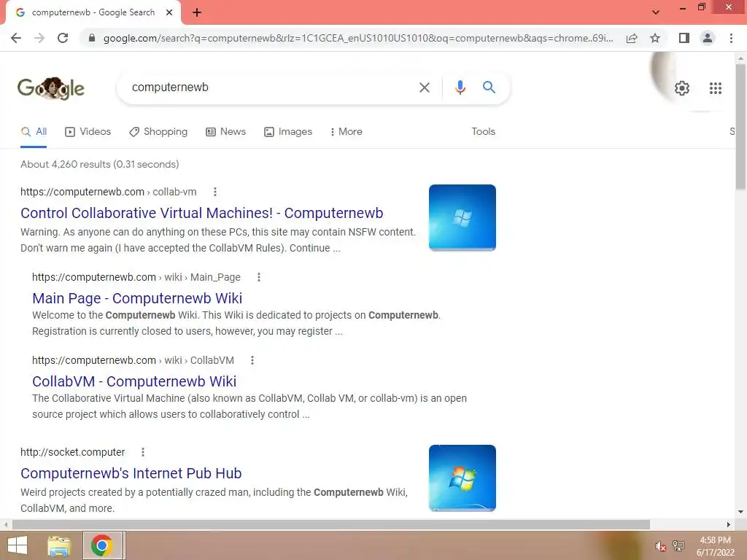
Task: Open options for collab-vm result
Action: click(215, 192)
